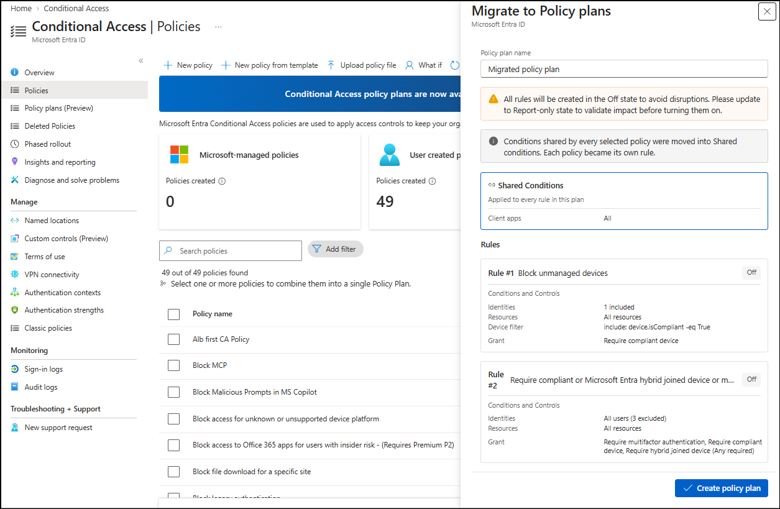The image size is (780, 509).
Task: Check Block access for unknown device platform checkbox
Action: click(174, 419)
